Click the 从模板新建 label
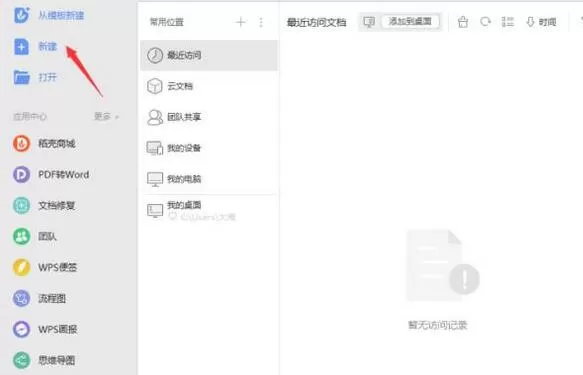Image resolution: width=583 pixels, height=375 pixels. pyautogui.click(x=61, y=15)
